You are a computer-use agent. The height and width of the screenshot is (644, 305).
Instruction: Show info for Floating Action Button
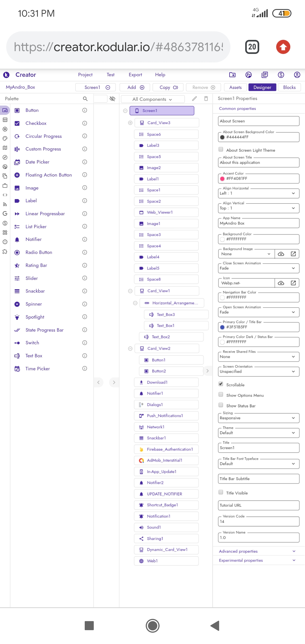tap(84, 175)
